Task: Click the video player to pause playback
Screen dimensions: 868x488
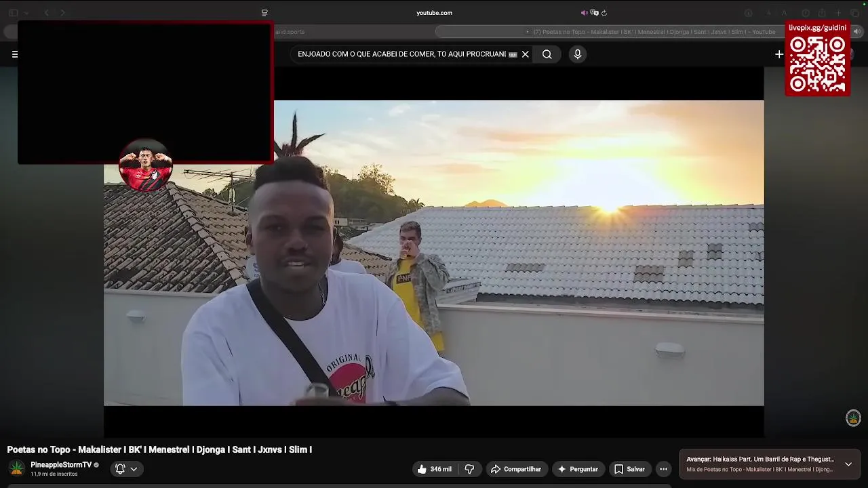Action: [x=434, y=253]
